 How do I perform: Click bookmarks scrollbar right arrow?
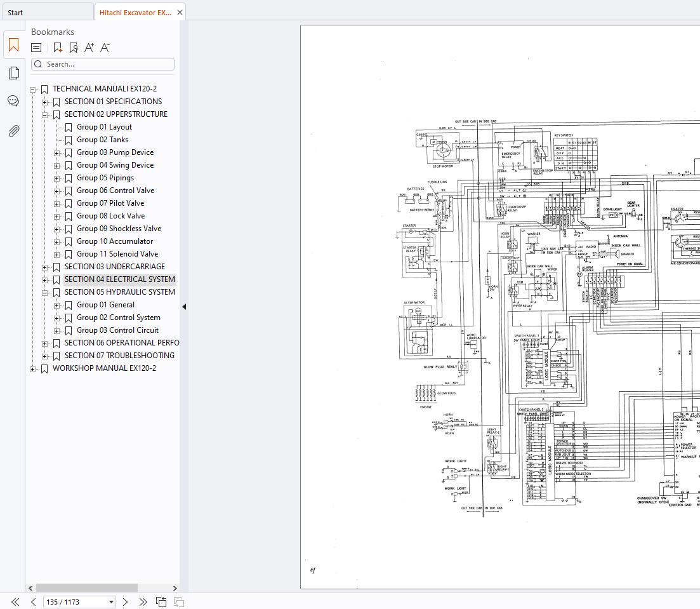(175, 588)
